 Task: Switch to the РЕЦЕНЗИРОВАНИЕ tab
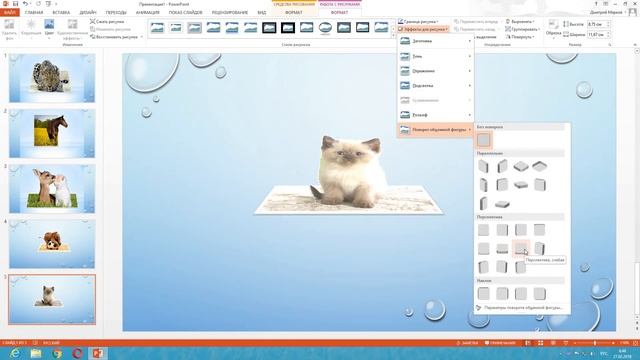click(x=230, y=13)
